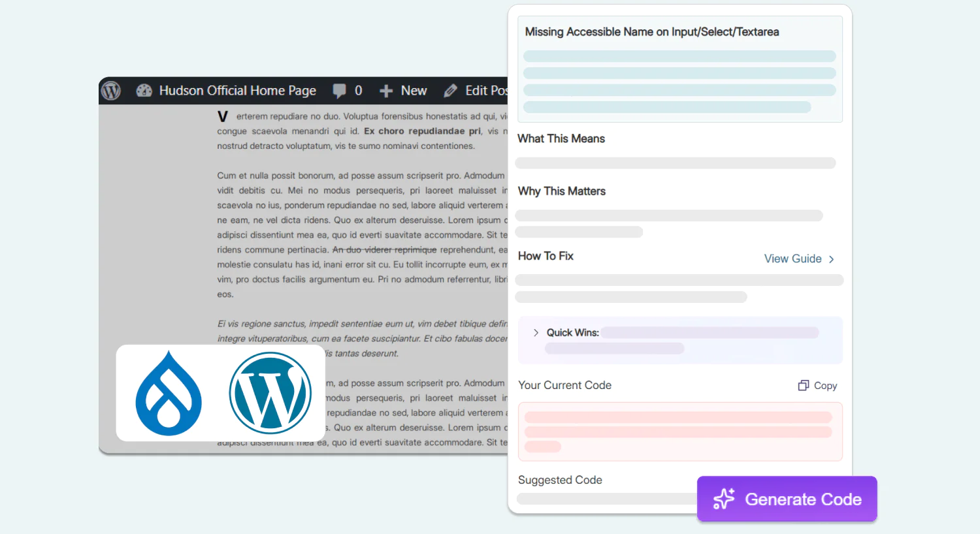Click the Suggested Code label
This screenshot has height=534, width=980.
pyautogui.click(x=560, y=480)
